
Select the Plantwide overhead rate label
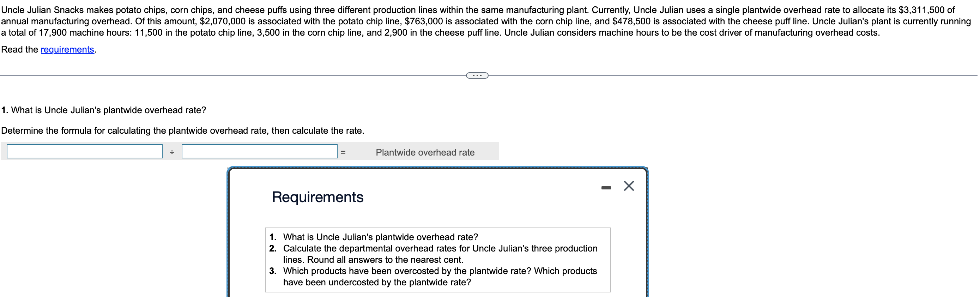click(x=425, y=152)
